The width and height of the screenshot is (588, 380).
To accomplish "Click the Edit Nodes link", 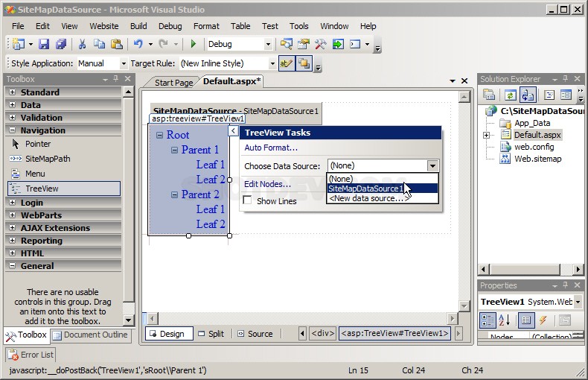I will pos(267,184).
